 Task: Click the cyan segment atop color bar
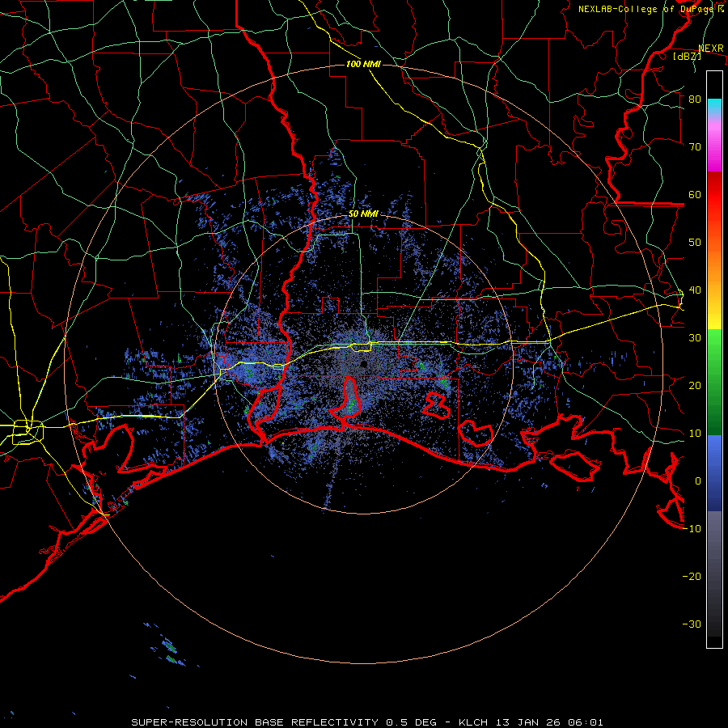click(x=714, y=107)
